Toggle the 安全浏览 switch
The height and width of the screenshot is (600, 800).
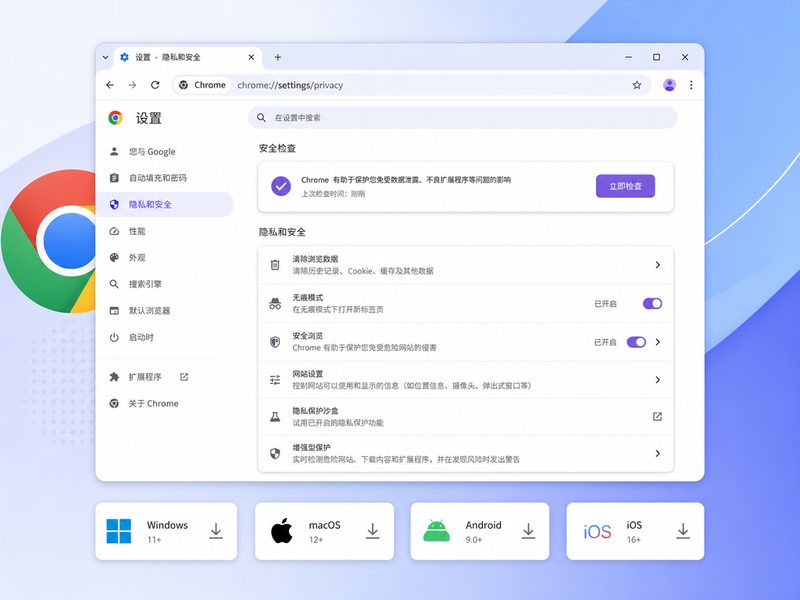636,342
